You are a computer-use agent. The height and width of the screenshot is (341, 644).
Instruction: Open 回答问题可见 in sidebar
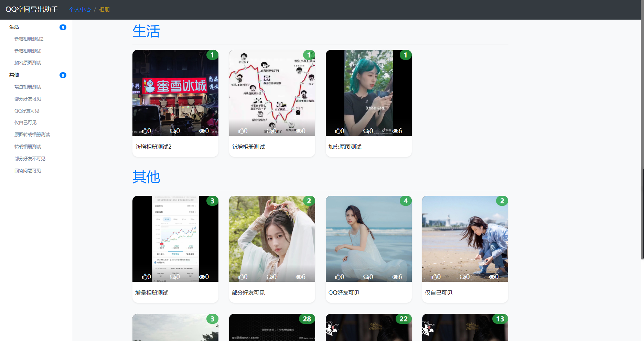tap(28, 171)
